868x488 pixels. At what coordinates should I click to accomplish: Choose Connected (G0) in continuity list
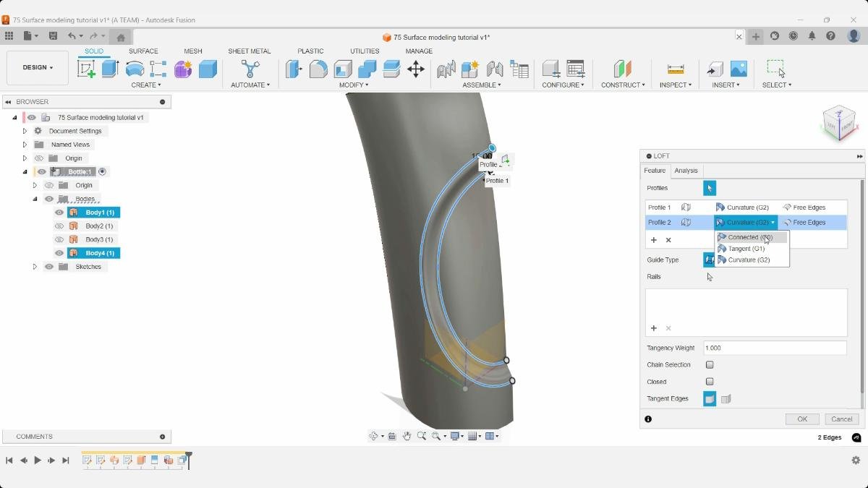(751, 237)
